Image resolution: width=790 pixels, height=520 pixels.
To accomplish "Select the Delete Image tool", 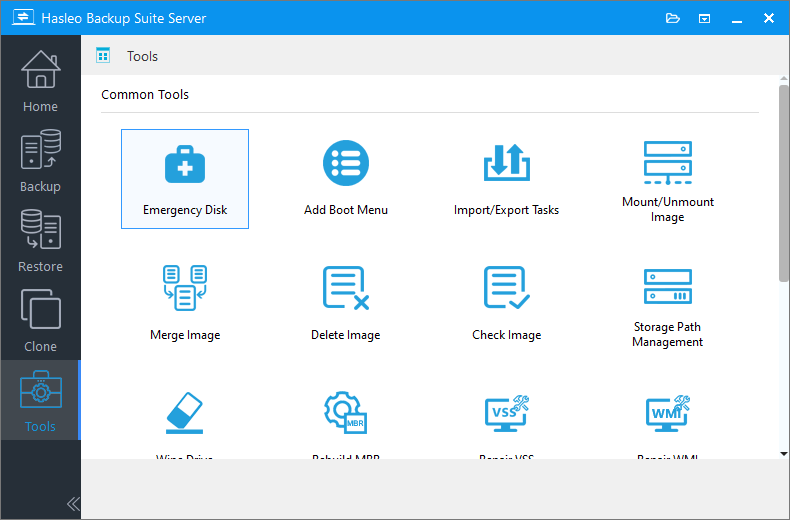I will coord(346,304).
